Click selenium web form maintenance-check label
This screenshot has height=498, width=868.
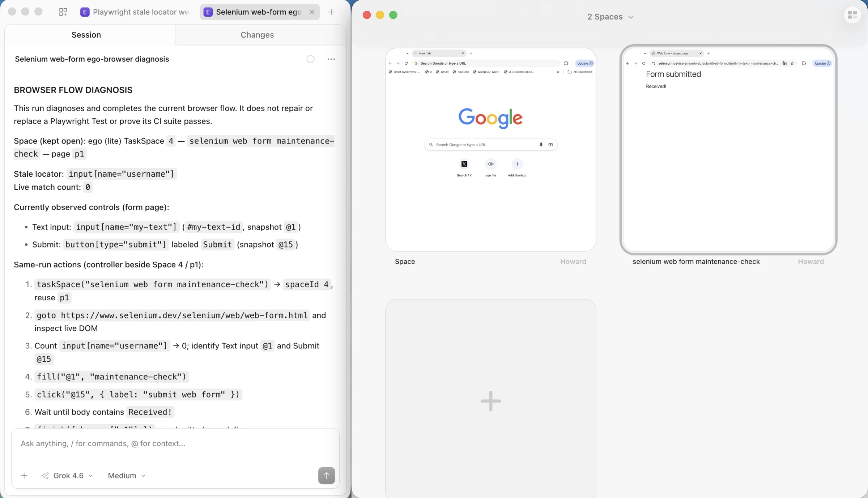(x=696, y=261)
